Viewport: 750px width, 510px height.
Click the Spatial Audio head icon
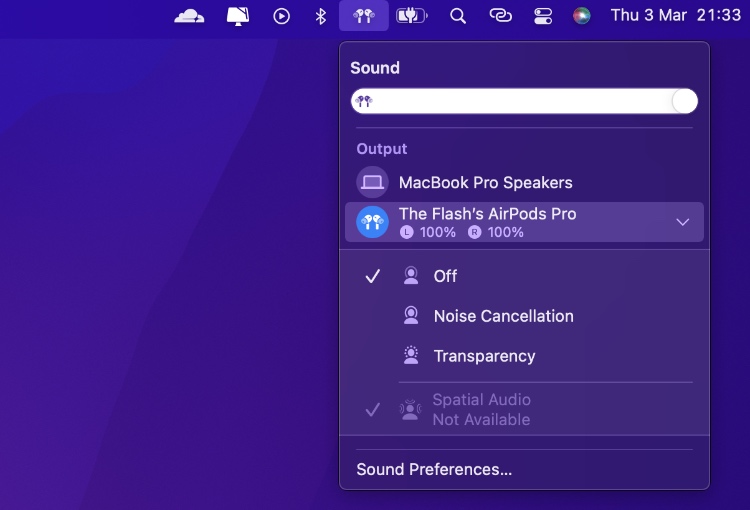pyautogui.click(x=410, y=410)
